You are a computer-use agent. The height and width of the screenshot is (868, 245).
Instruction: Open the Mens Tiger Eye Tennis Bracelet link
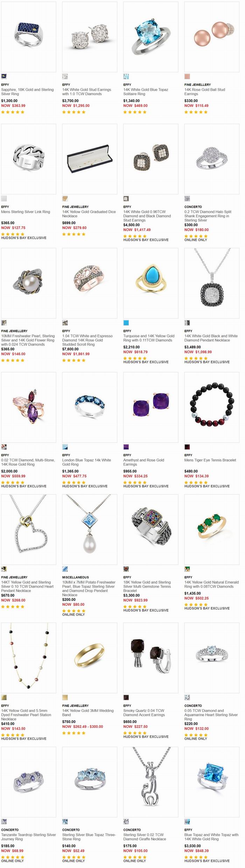tap(210, 460)
